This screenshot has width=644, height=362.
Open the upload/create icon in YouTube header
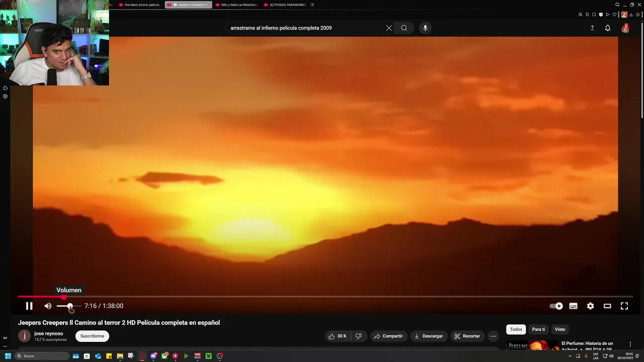pos(592,28)
